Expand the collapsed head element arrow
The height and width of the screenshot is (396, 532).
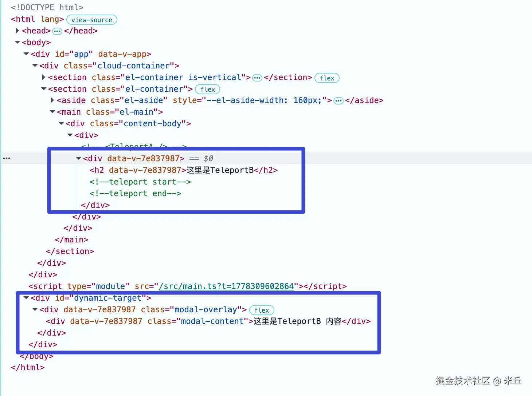pos(17,31)
